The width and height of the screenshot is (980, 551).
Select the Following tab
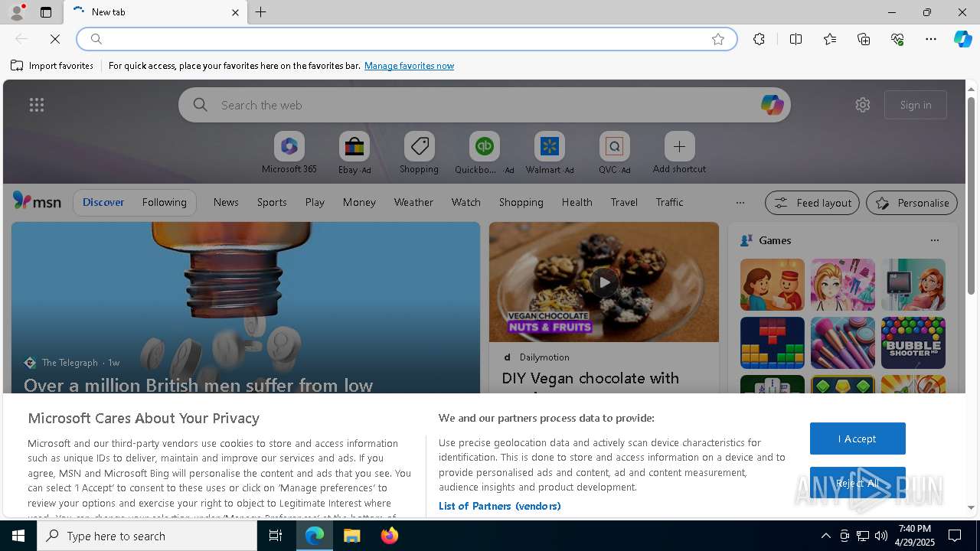coord(164,202)
